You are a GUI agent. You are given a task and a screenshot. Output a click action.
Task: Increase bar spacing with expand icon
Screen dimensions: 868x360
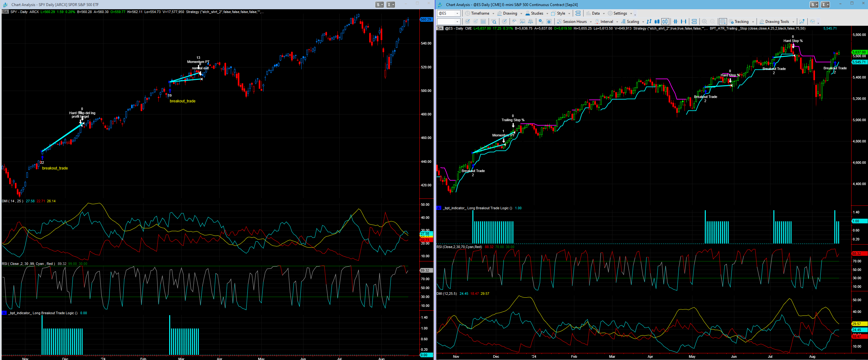click(x=684, y=22)
